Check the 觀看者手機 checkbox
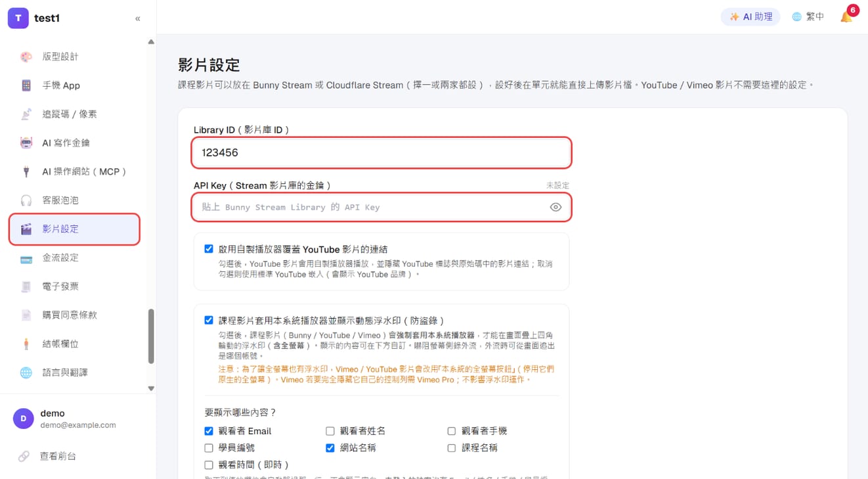Screen dimensions: 868x479 click(452, 431)
